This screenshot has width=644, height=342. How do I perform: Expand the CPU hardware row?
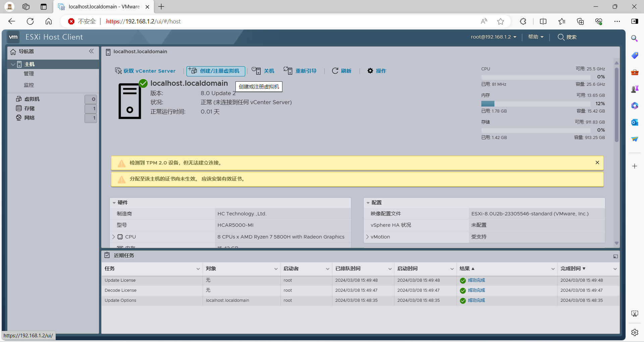coord(114,237)
